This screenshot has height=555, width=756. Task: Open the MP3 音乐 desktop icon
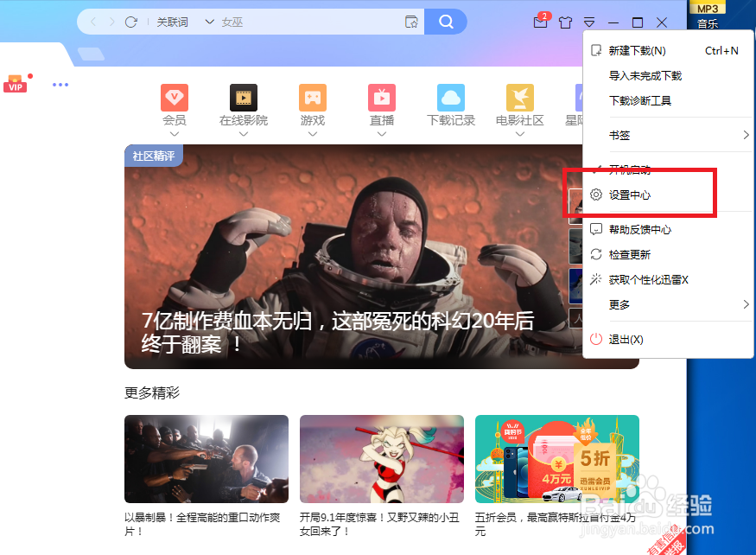pyautogui.click(x=708, y=16)
